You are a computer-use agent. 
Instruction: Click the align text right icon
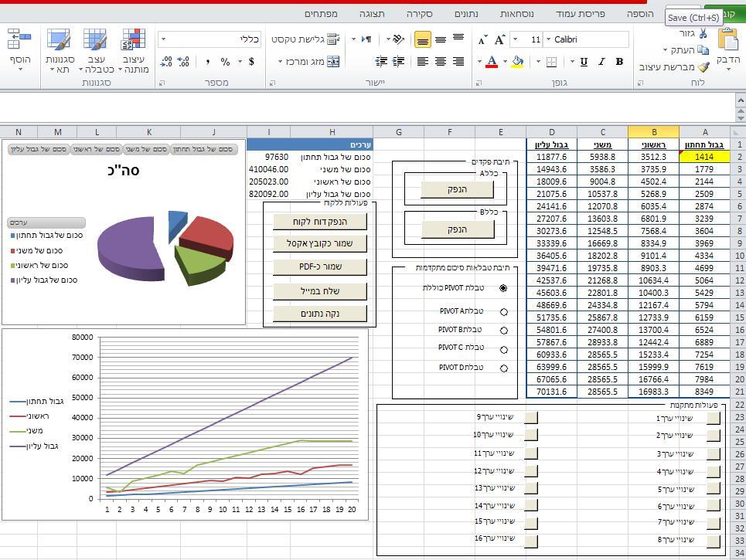tap(458, 61)
